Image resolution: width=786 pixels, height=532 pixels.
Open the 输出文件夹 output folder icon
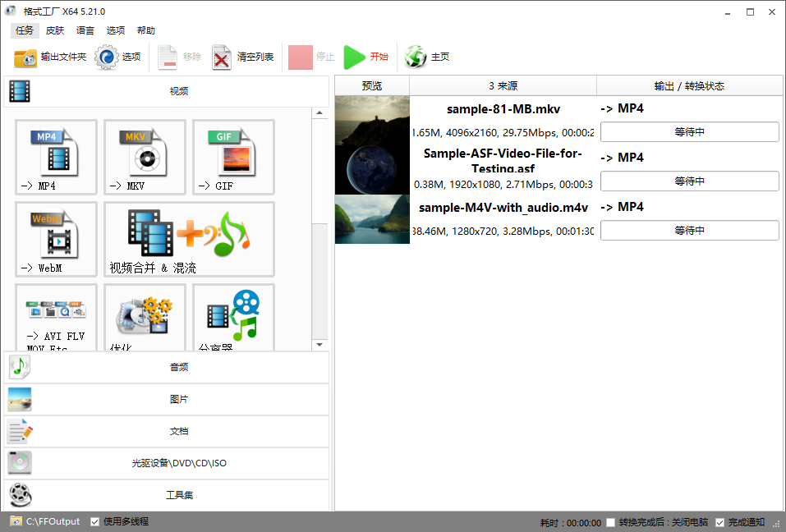click(x=25, y=57)
